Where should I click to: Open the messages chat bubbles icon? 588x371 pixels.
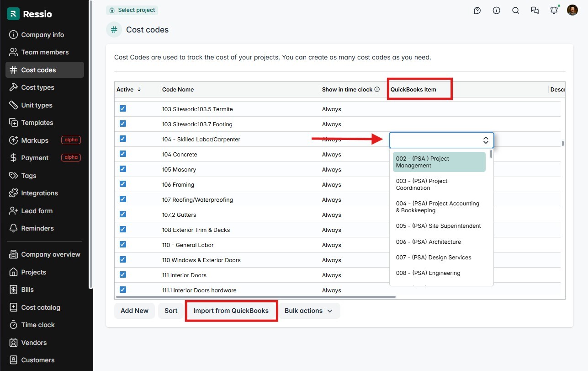(535, 11)
